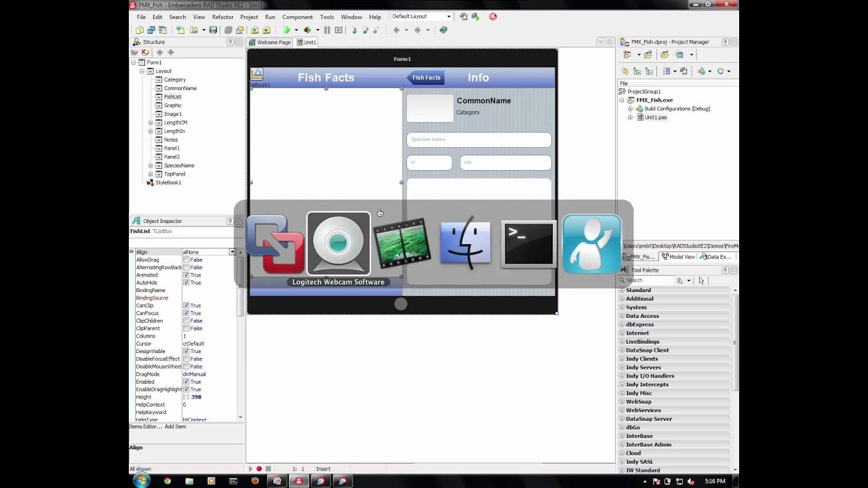Open the Refactor menu
The height and width of the screenshot is (488, 868).
coord(222,17)
